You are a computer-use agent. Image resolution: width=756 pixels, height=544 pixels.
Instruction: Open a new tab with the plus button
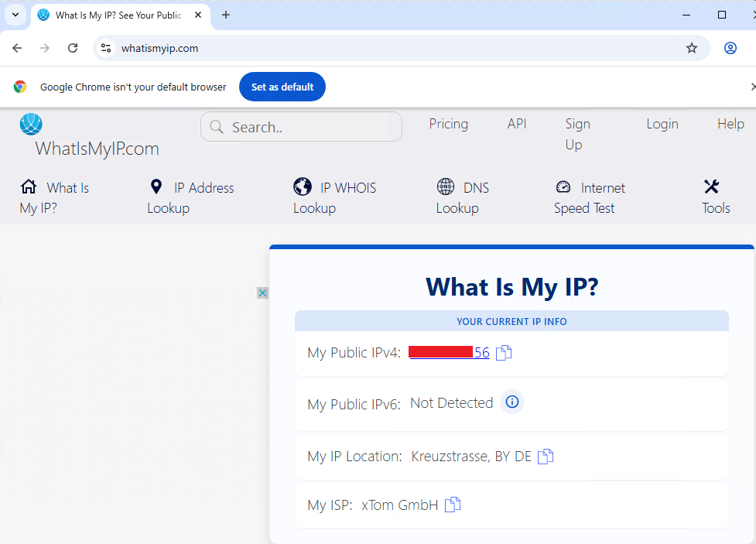coord(226,15)
